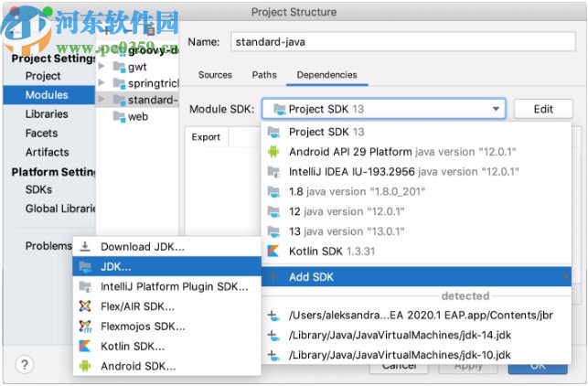Image resolution: width=588 pixels, height=386 pixels.
Task: Select IntelliJ IDEA IU-193.2956 option
Action: pos(416,171)
